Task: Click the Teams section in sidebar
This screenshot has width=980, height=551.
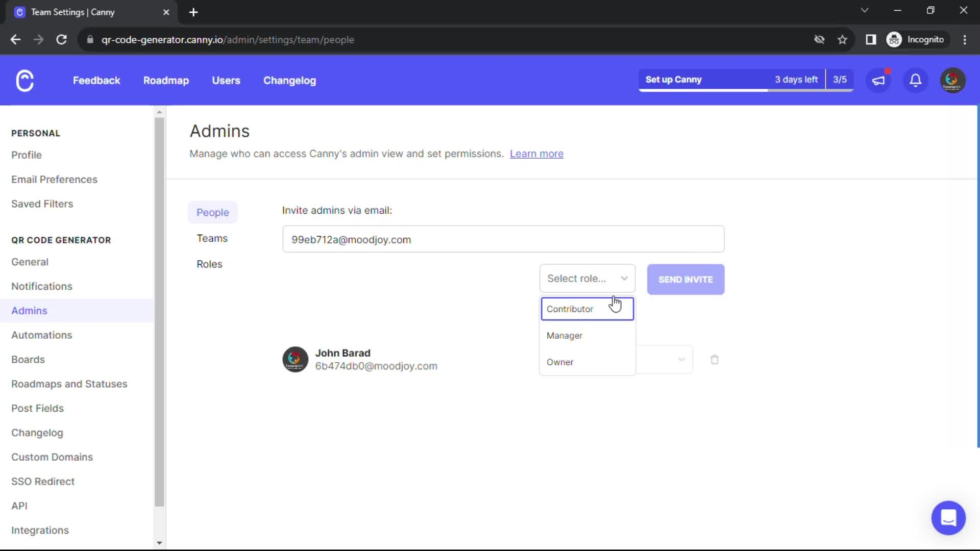Action: (x=212, y=237)
